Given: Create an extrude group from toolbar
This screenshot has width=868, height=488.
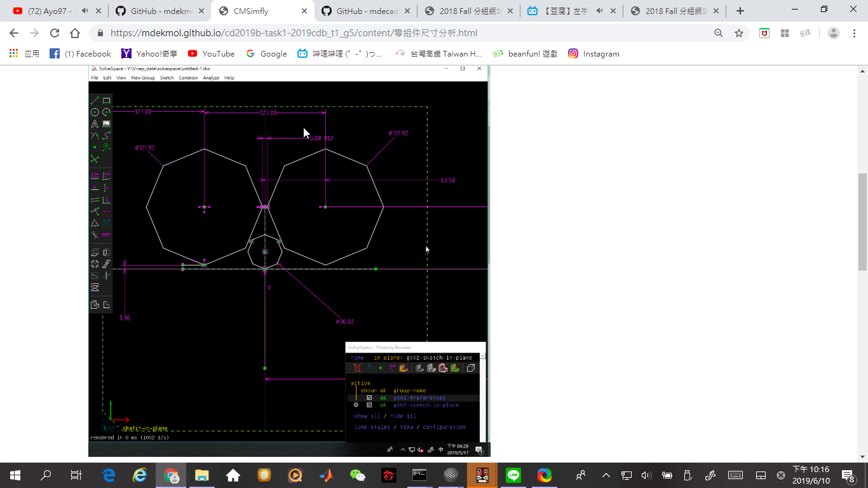Looking at the screenshot, I should click(x=95, y=252).
